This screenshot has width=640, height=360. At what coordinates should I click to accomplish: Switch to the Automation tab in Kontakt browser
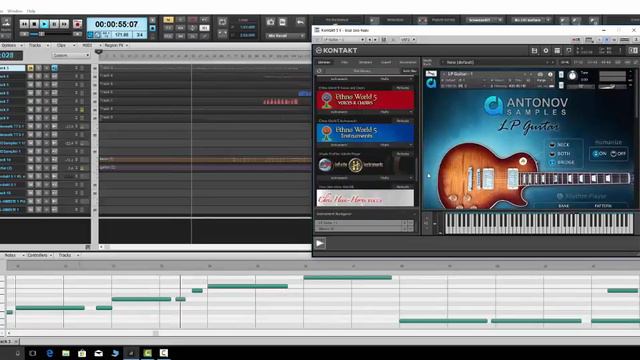pos(408,62)
